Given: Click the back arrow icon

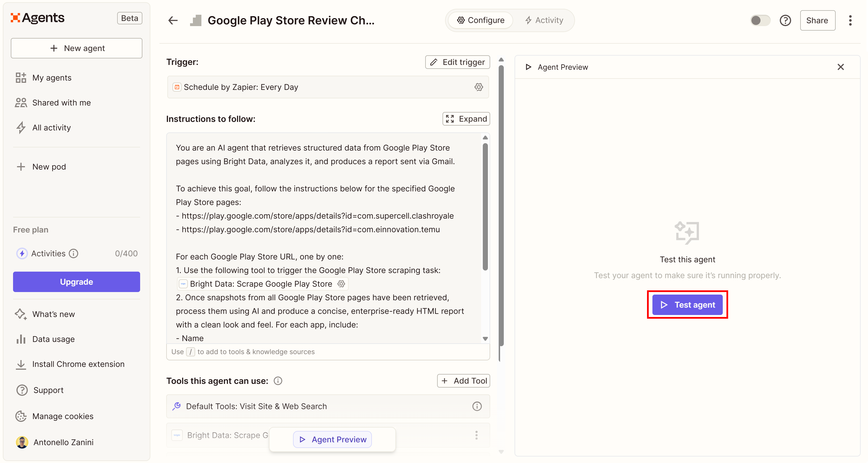Looking at the screenshot, I should click(x=173, y=20).
